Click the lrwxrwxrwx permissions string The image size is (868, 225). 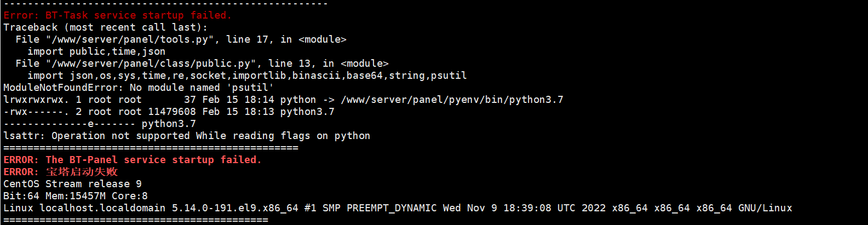pos(36,100)
